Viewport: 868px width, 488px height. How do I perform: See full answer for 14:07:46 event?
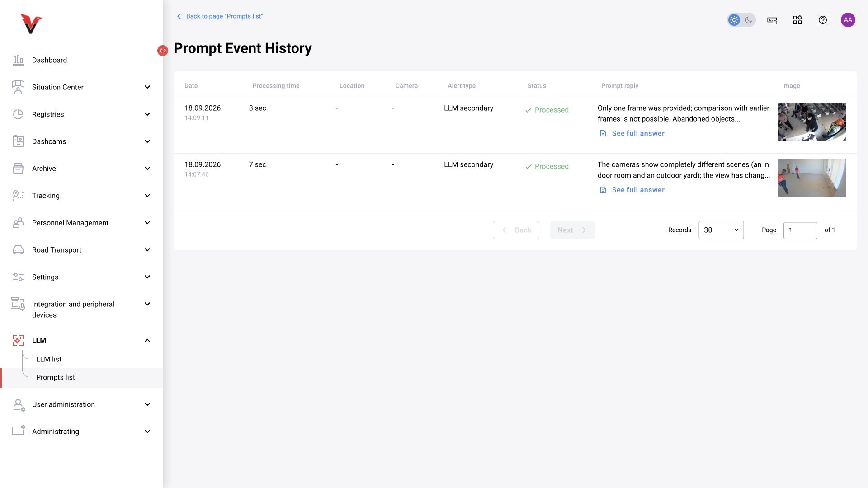(x=632, y=190)
